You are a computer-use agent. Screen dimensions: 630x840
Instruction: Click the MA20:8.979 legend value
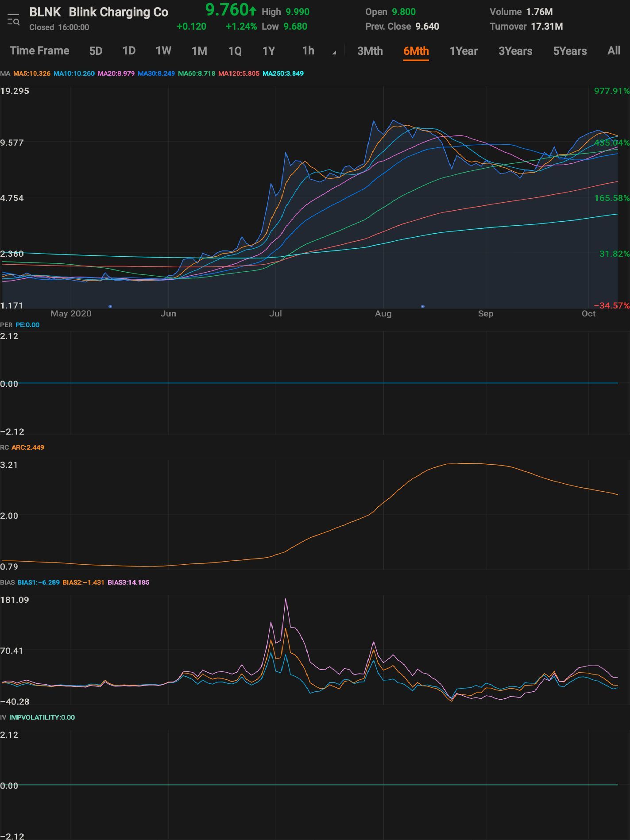click(116, 73)
